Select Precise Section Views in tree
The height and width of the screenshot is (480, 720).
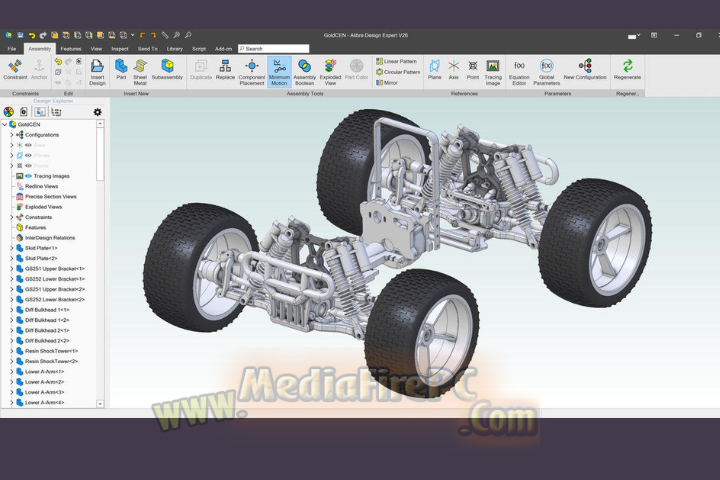tap(51, 197)
